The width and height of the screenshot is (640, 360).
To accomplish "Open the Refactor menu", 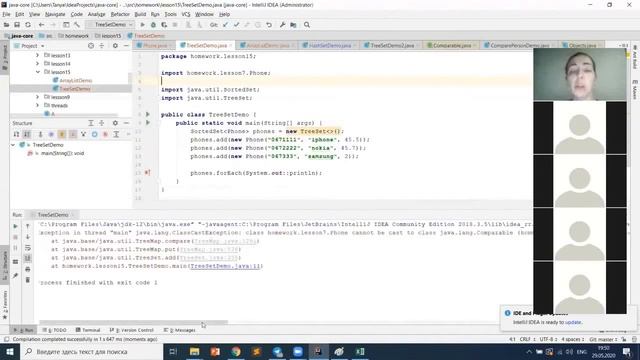I will coord(120,14).
